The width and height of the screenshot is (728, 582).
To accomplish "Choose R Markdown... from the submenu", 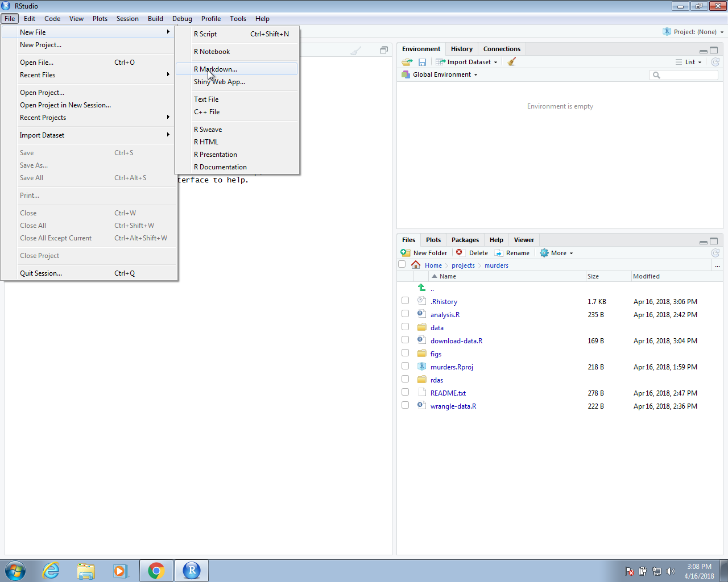I will pyautogui.click(x=237, y=69).
